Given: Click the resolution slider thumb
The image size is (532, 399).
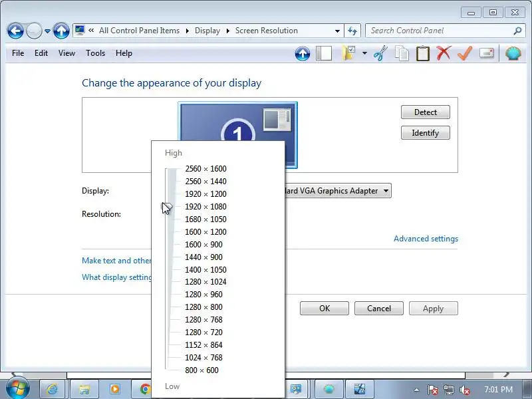Looking at the screenshot, I should tap(166, 207).
